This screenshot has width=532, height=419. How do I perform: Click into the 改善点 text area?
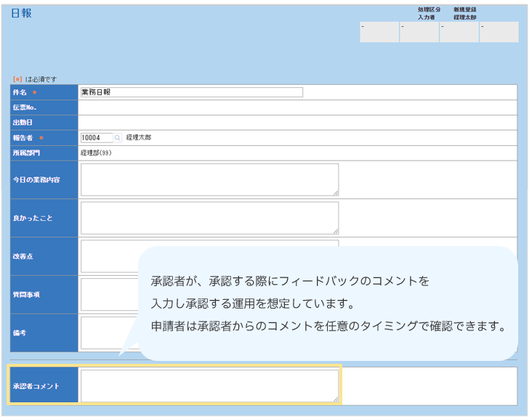(x=109, y=256)
